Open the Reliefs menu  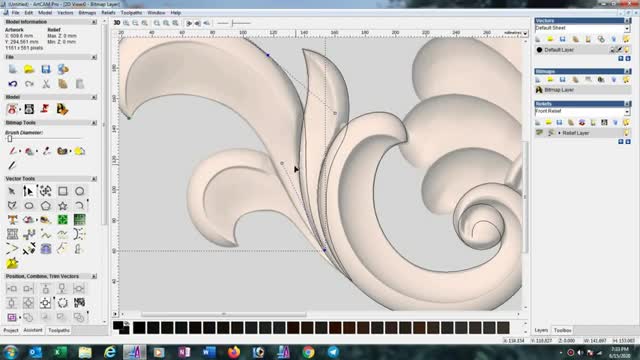tap(108, 13)
